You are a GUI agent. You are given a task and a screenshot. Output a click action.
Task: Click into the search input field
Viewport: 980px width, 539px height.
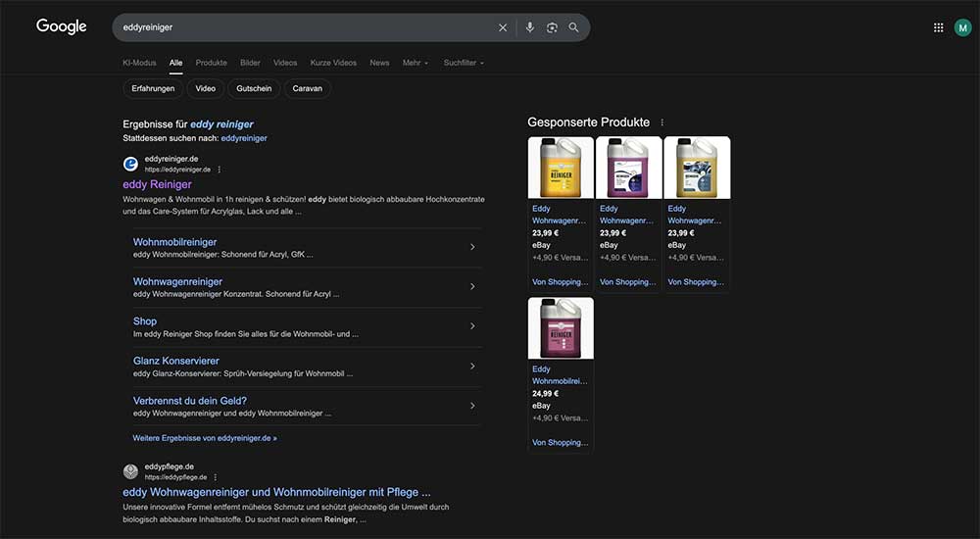point(304,27)
